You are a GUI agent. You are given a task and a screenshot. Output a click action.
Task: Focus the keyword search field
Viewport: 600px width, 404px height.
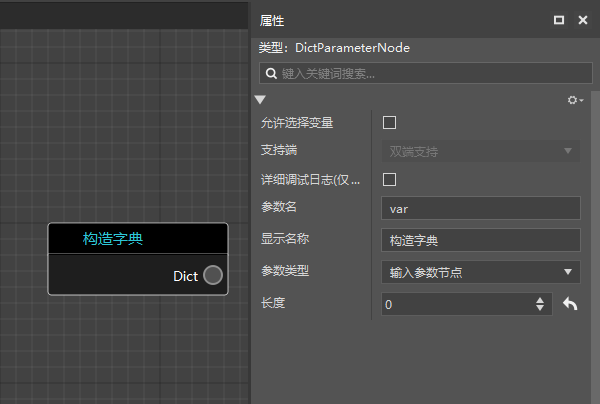point(426,73)
